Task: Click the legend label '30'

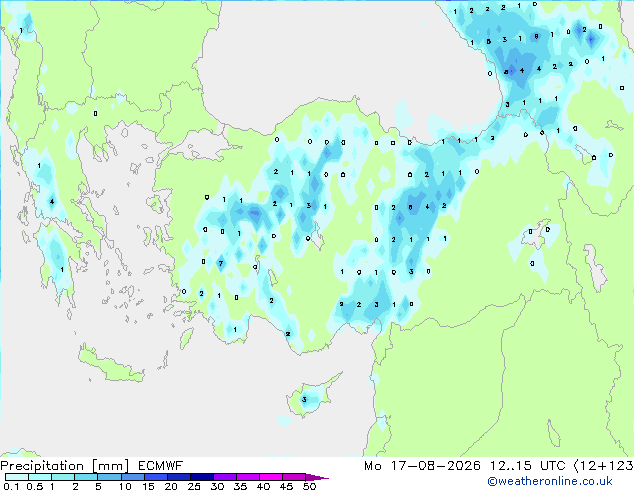Action: 217,486
